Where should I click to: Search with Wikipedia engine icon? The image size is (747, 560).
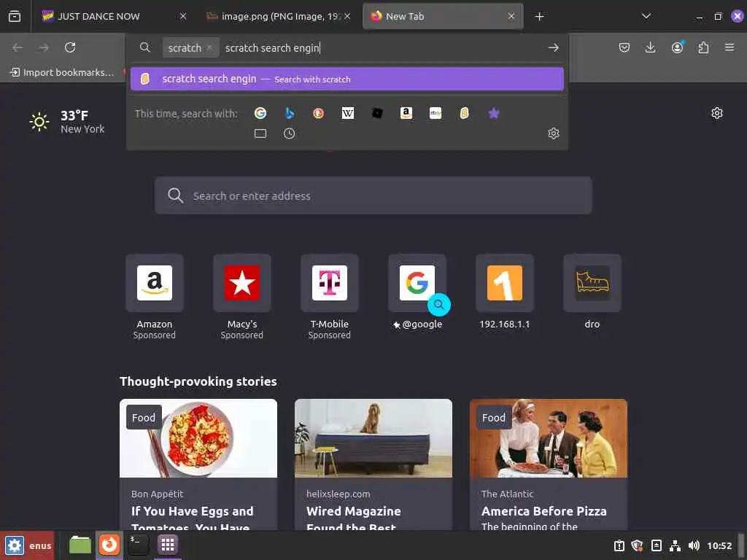(348, 113)
